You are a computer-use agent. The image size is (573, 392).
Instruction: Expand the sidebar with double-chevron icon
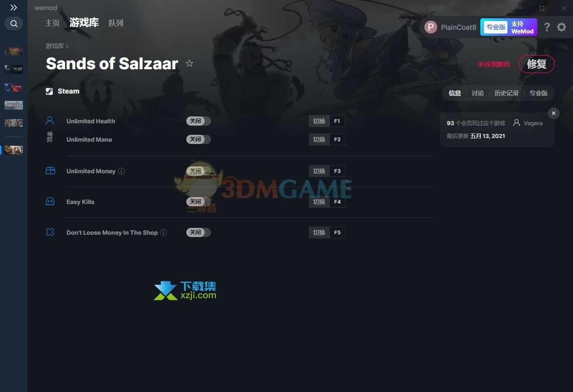[14, 8]
